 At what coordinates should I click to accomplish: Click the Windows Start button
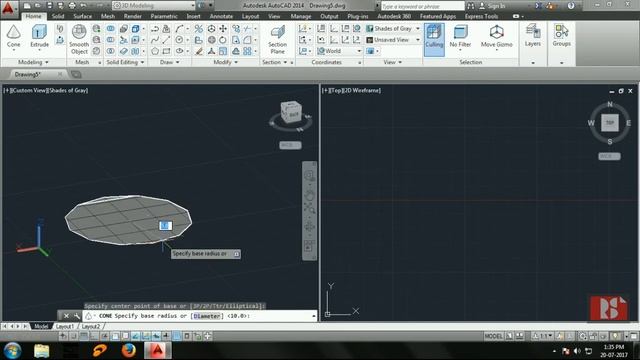[x=12, y=351]
